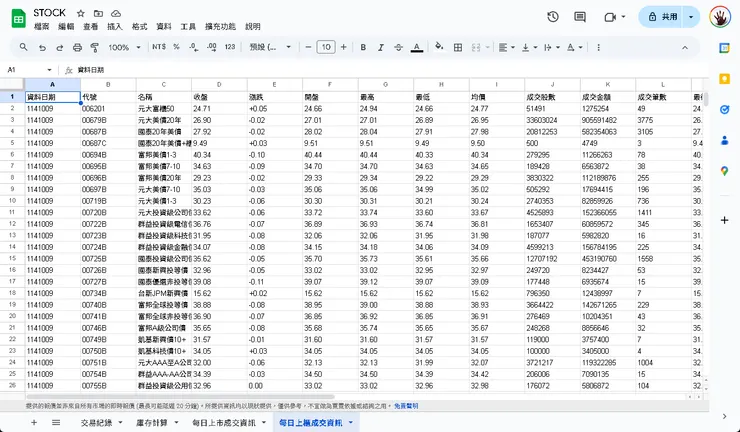
Task: Increase font size with plus button
Action: (344, 47)
